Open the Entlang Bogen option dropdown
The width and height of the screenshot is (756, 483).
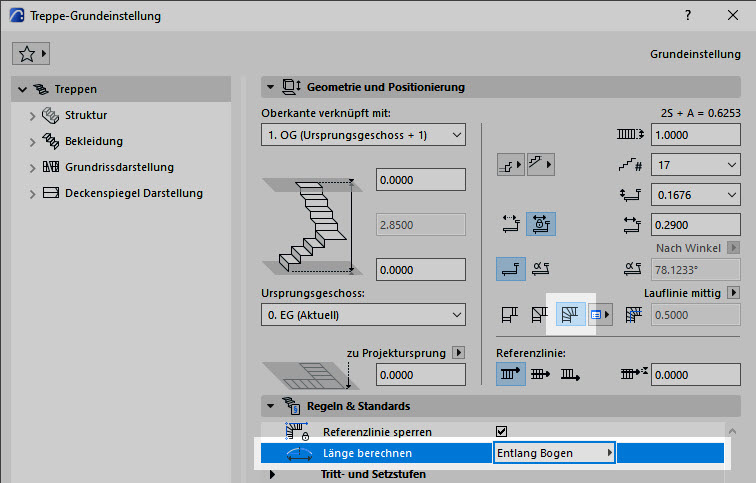[x=554, y=453]
